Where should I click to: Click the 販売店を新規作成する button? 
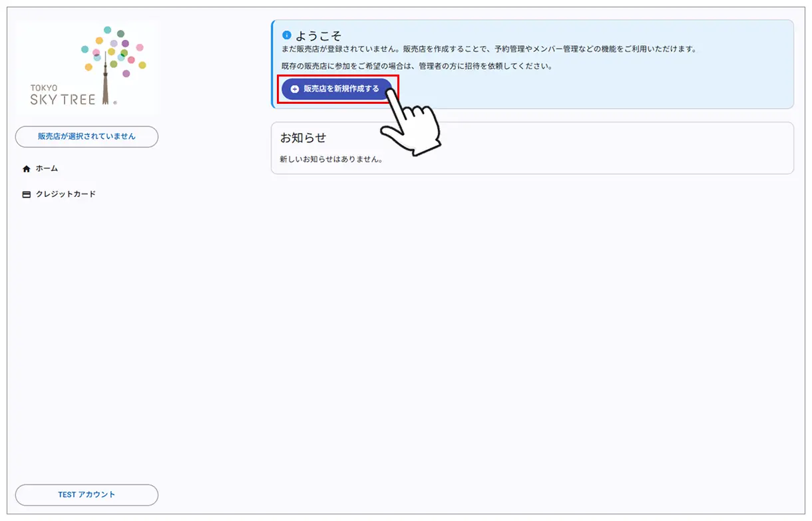[x=337, y=88]
